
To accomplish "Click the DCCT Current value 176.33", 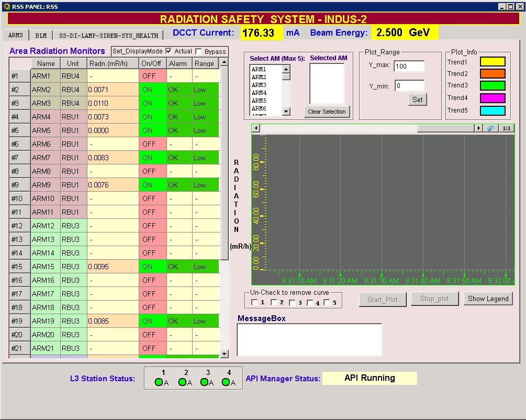I will click(x=262, y=33).
